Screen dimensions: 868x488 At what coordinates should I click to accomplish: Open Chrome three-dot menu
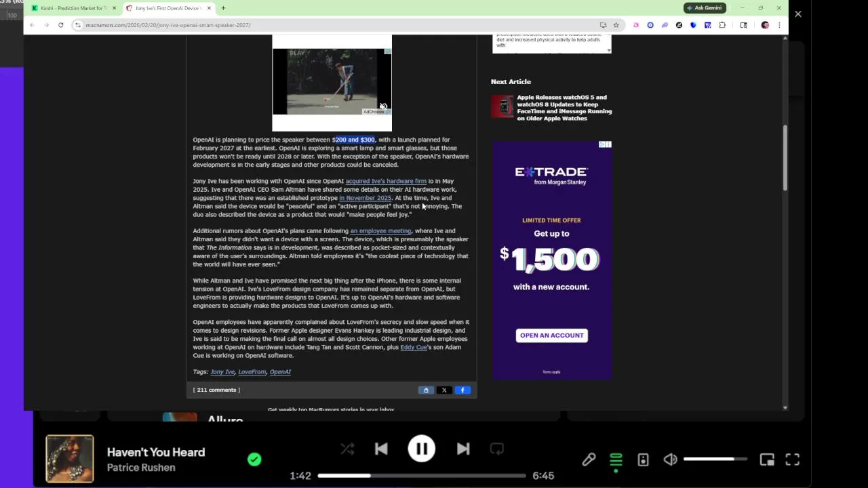point(779,25)
